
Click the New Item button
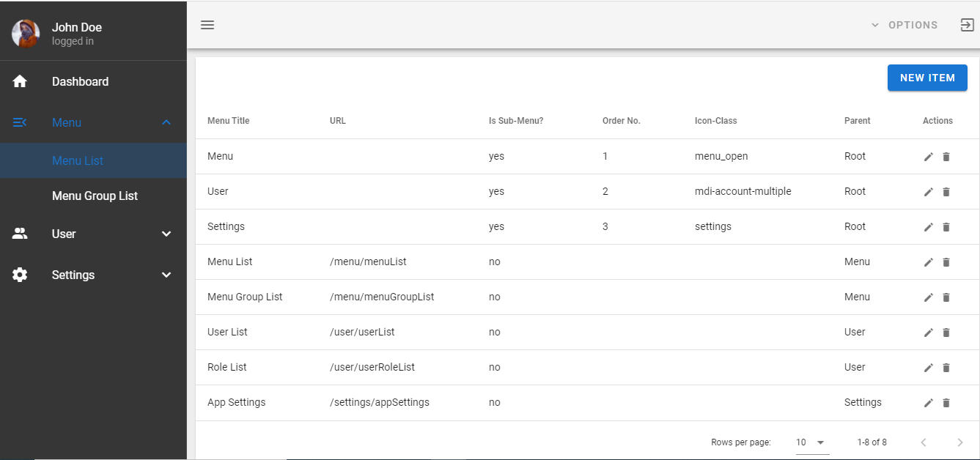(x=927, y=78)
